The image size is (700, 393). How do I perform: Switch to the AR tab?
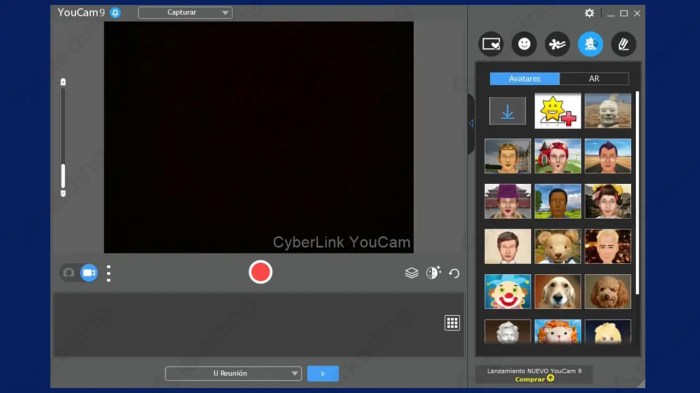coord(594,79)
